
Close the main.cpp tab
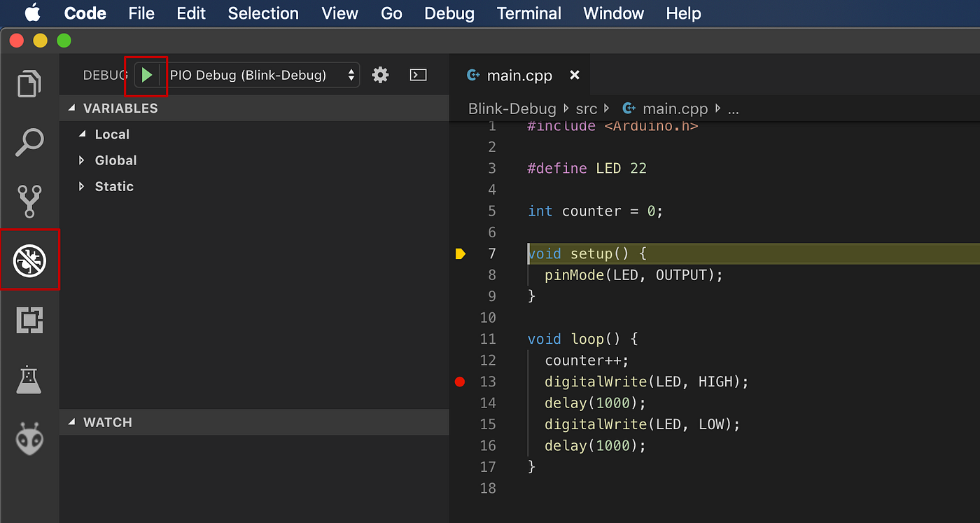575,75
